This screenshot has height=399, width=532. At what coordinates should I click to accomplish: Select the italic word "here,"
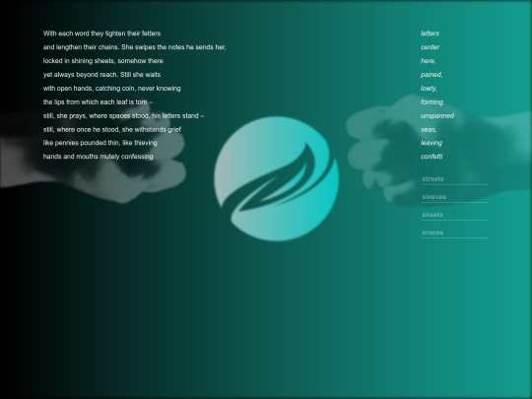coord(428,61)
